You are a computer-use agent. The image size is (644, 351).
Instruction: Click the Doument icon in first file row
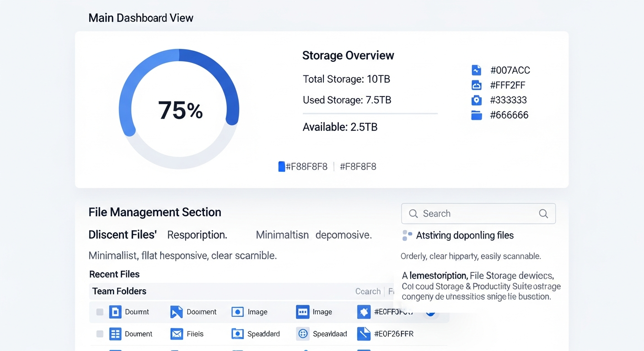115,312
